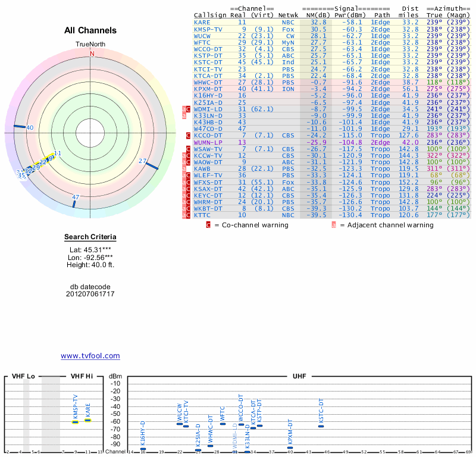Click the adjacent channel warning icon beside KAWB

coord(184,168)
